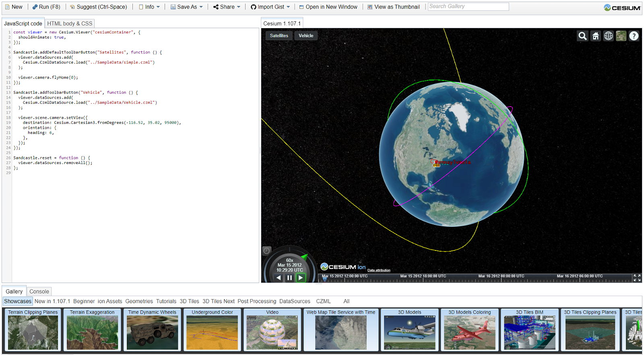Switch to the Console tab

click(39, 291)
